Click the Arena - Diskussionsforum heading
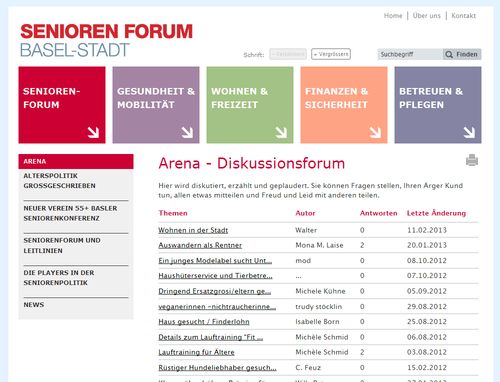The image size is (500, 382). (x=252, y=163)
